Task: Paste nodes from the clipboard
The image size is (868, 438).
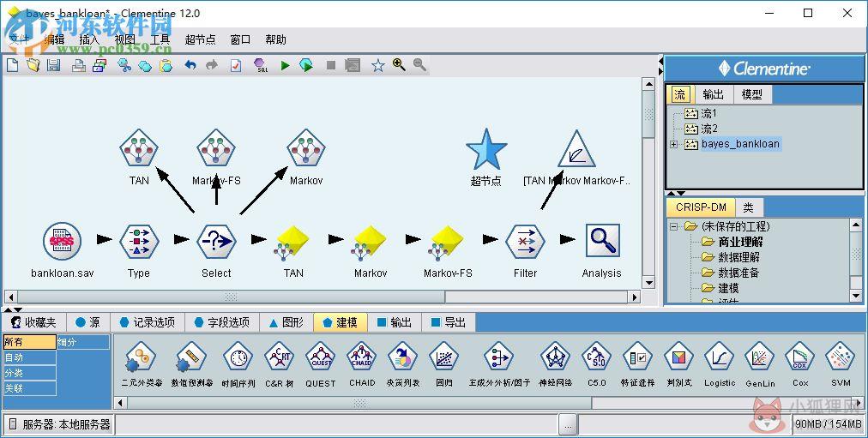Action: pyautogui.click(x=166, y=66)
